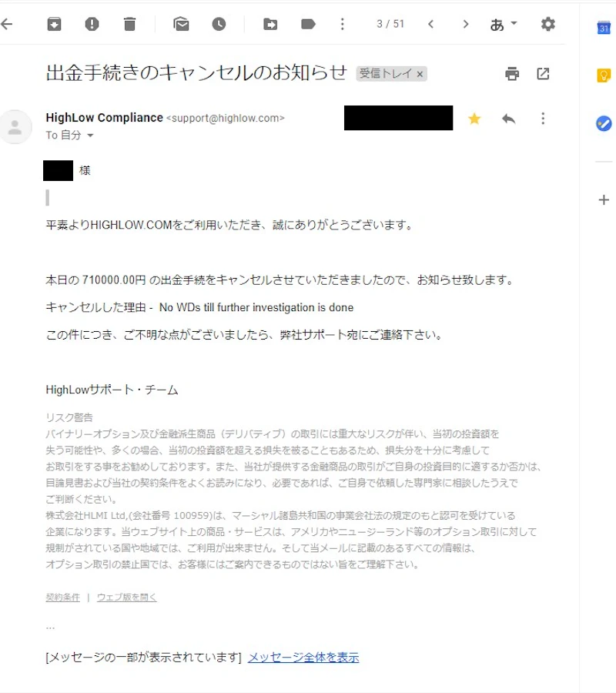Open email in new window
Viewport: 616px width, 693px height.
click(x=543, y=73)
